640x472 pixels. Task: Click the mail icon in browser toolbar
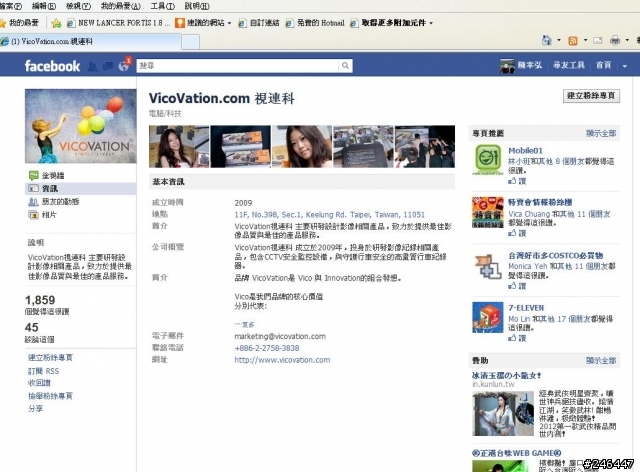[x=598, y=40]
